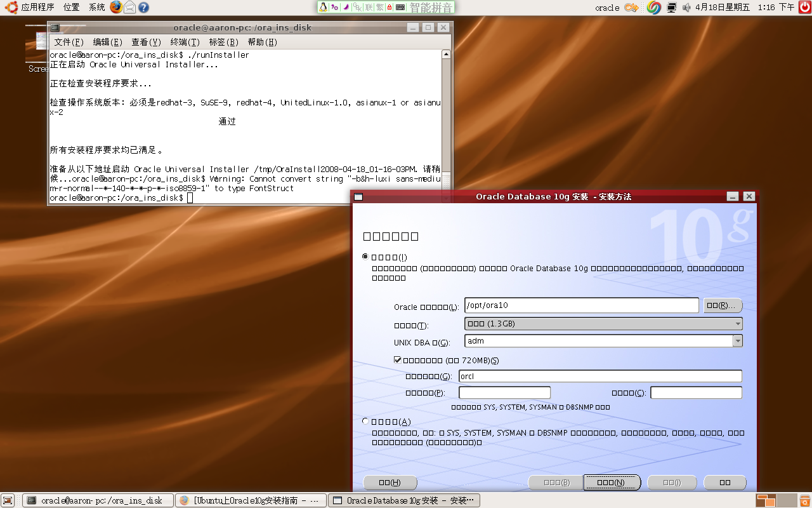Click the terminal scrollbar up arrow
The width and height of the screenshot is (812, 508).
click(446, 55)
